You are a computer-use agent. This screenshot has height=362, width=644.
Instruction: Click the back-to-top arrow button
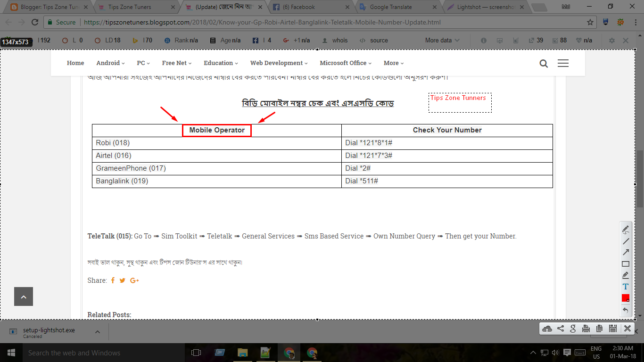coord(24,296)
